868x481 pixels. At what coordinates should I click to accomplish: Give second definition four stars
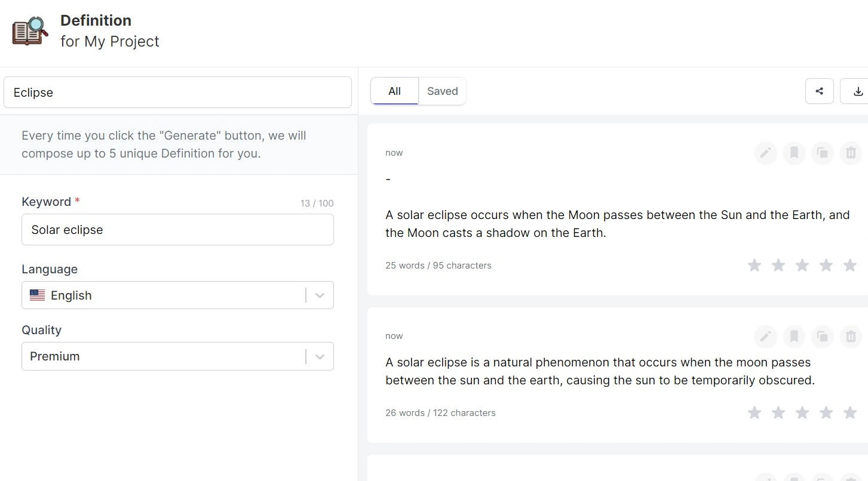coord(826,412)
